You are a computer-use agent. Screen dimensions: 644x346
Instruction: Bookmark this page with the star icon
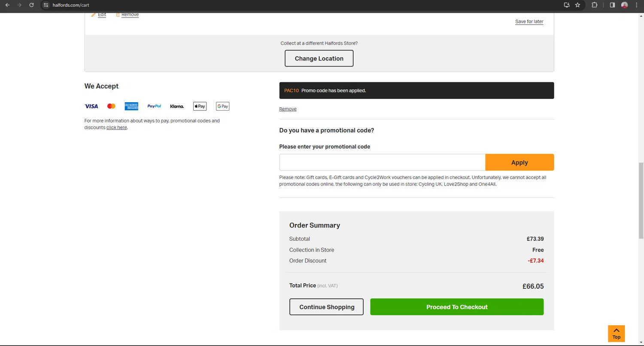coord(578,5)
